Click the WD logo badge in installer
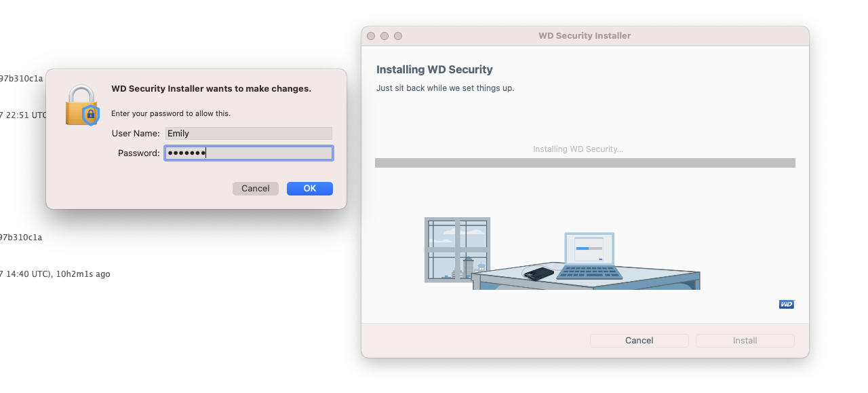This screenshot has height=393, width=868. (x=787, y=305)
